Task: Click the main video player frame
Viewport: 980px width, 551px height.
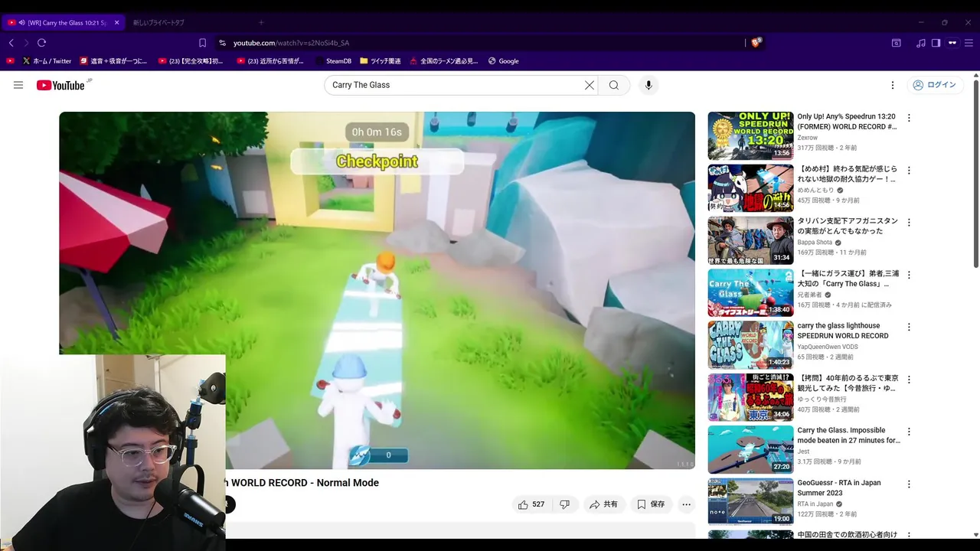Action: 377,290
